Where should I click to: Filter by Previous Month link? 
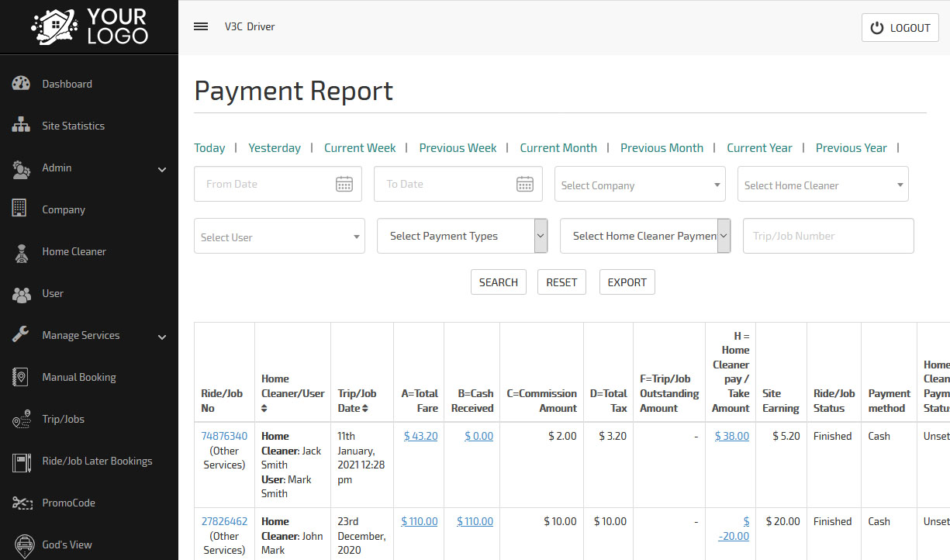[662, 148]
